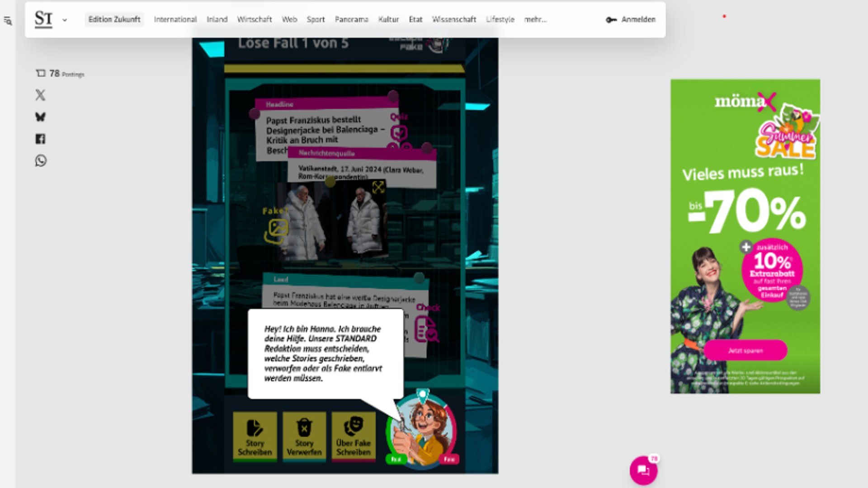Expand the pope image fullscreen
The image size is (868, 488).
pos(378,187)
